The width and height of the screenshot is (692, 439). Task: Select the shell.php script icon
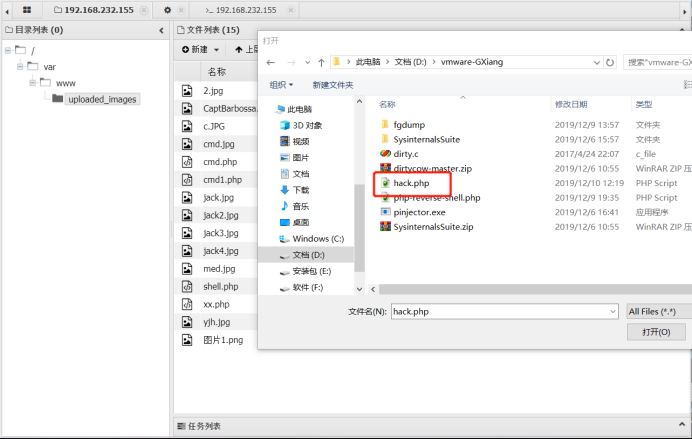coord(187,286)
